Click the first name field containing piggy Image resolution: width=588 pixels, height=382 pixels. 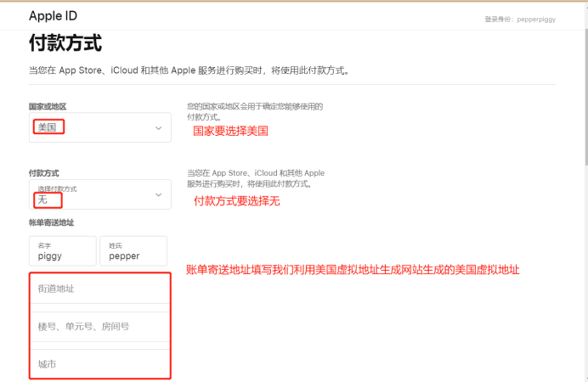(x=63, y=251)
